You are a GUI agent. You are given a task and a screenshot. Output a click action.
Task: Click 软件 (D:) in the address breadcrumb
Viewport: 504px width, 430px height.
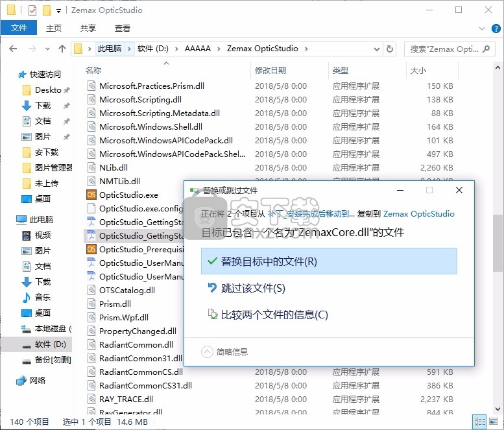152,49
